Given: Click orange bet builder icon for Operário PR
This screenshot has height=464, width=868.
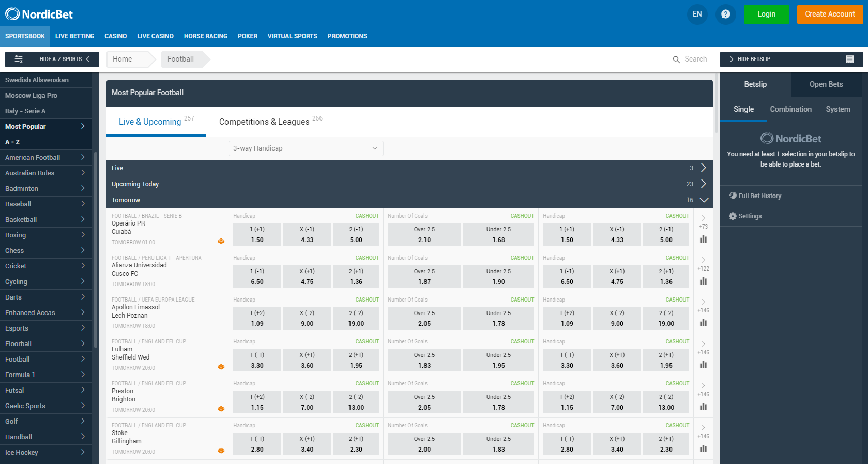Looking at the screenshot, I should point(221,241).
